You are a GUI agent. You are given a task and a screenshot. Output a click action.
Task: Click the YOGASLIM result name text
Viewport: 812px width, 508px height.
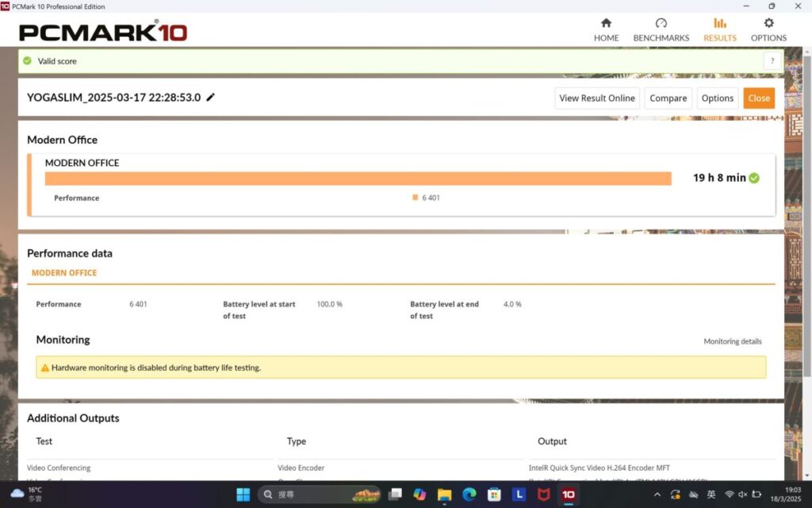click(x=113, y=98)
